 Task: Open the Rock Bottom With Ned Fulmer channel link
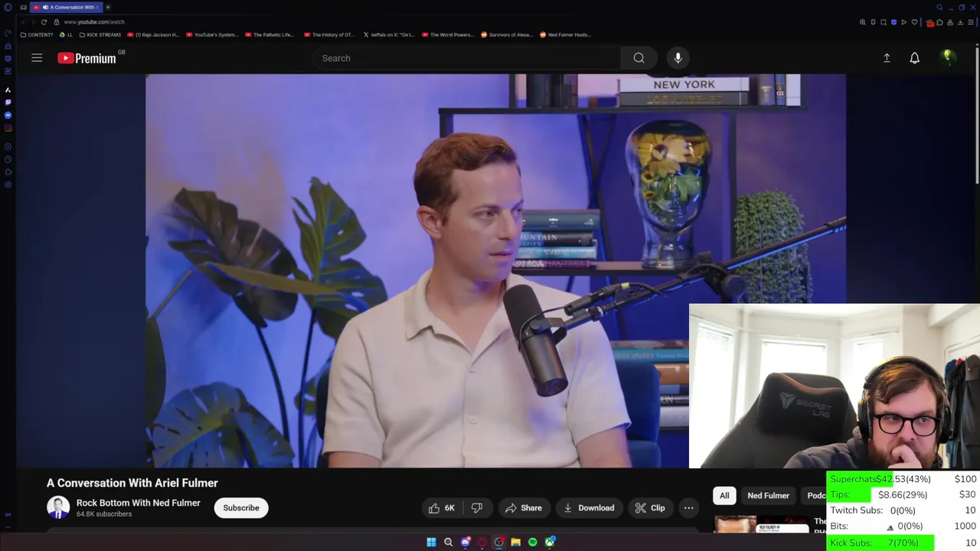(x=139, y=503)
